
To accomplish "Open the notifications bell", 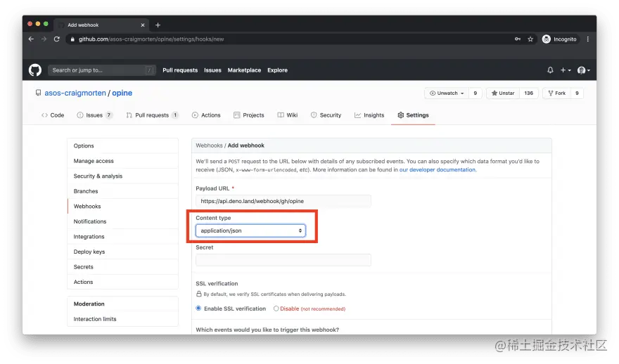I will [x=550, y=70].
